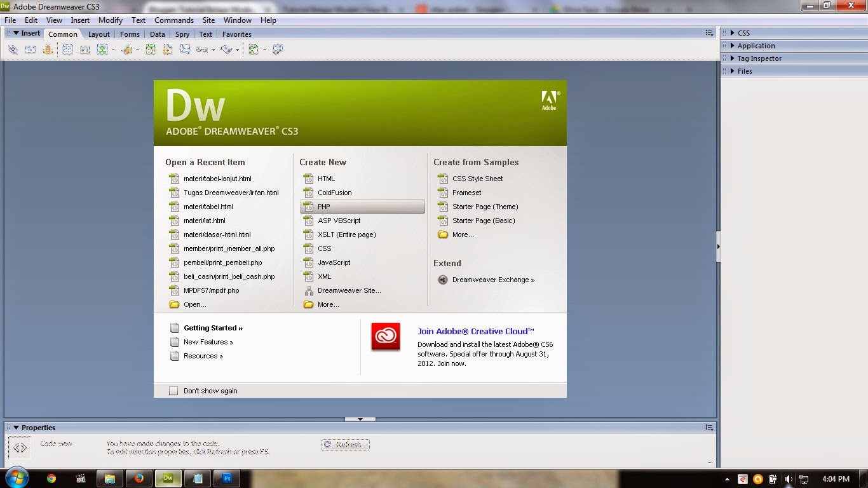Switch to Photoshop in the taskbar
868x488 pixels.
click(x=227, y=478)
